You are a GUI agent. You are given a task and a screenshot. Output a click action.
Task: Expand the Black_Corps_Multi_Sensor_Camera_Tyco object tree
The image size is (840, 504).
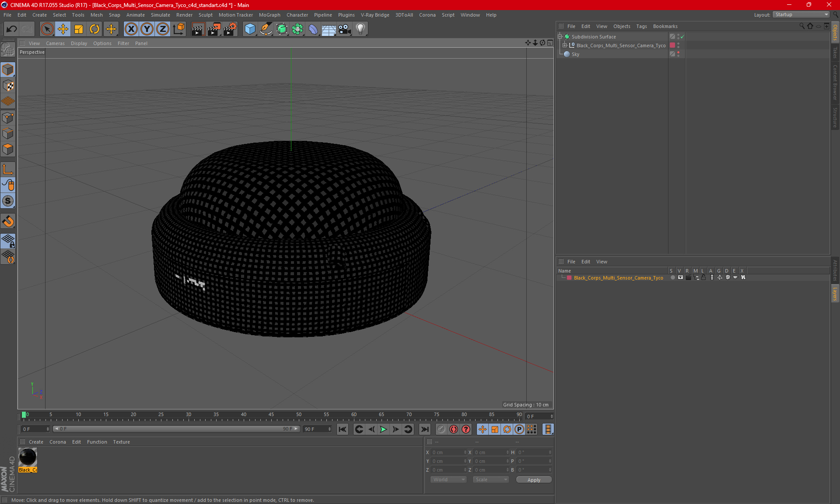click(x=565, y=45)
